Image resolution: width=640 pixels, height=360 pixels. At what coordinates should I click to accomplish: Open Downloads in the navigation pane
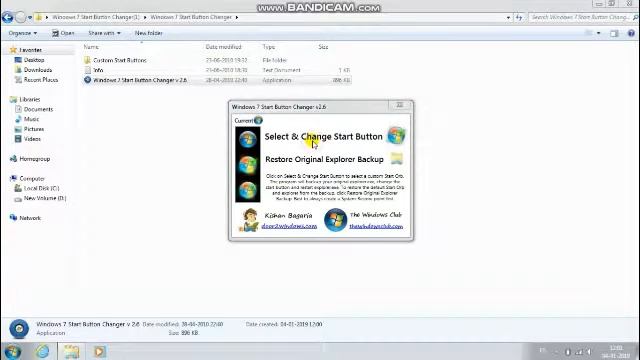pos(38,70)
